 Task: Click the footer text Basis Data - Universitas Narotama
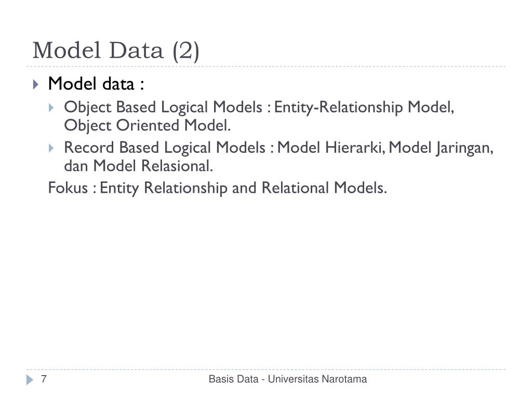coord(288,379)
